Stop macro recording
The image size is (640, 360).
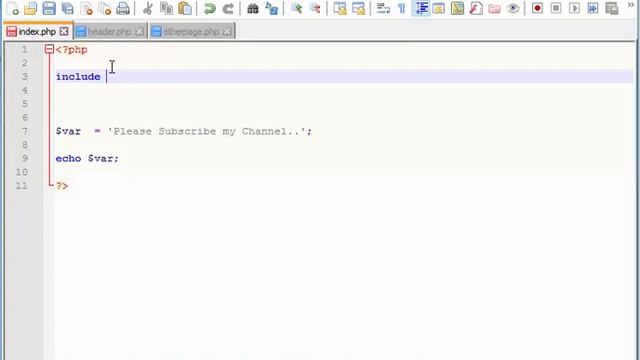[x=556, y=8]
